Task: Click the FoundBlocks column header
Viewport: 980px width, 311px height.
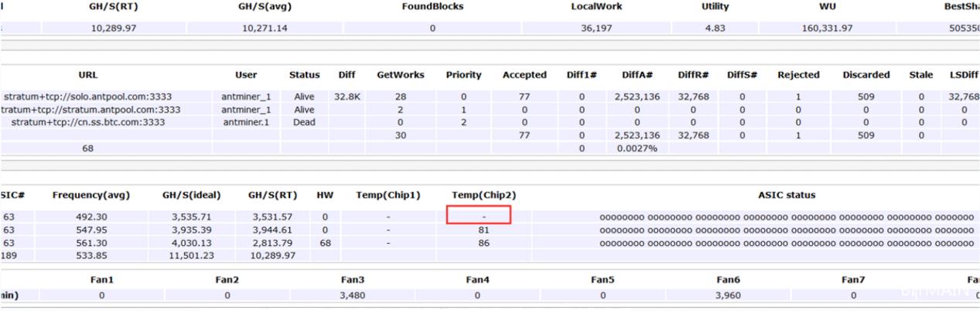Action: click(432, 7)
